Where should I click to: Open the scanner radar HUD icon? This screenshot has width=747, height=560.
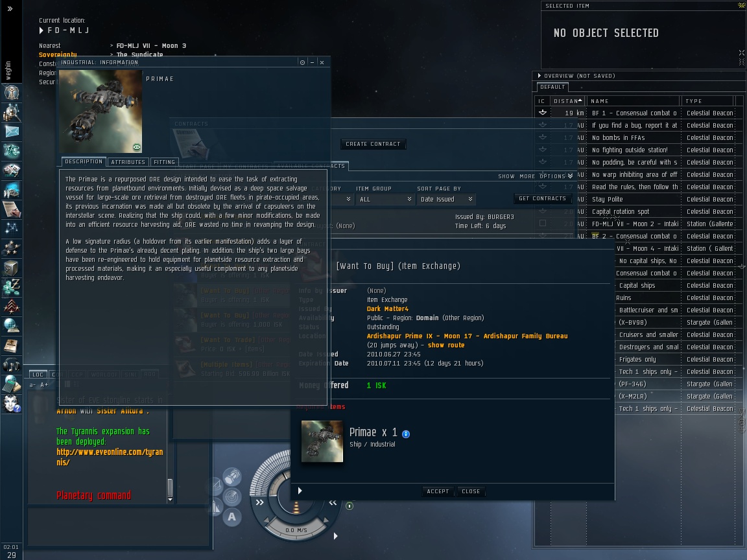click(232, 496)
